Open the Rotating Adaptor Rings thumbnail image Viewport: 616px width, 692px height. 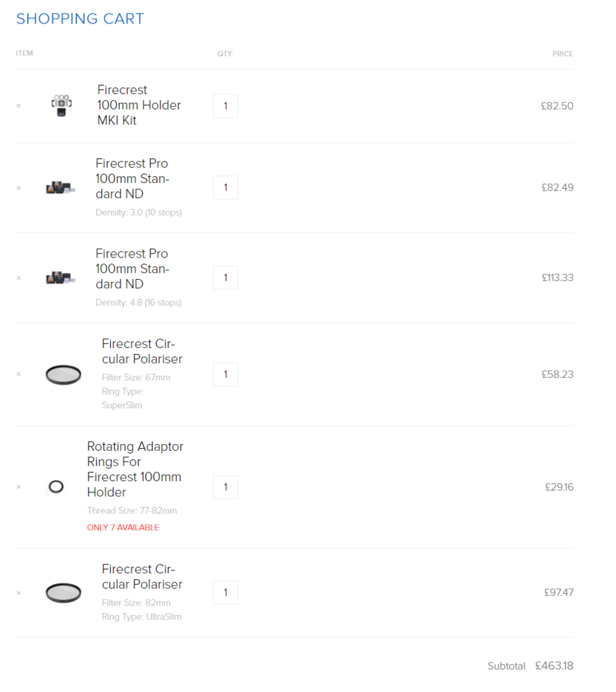pyautogui.click(x=56, y=487)
